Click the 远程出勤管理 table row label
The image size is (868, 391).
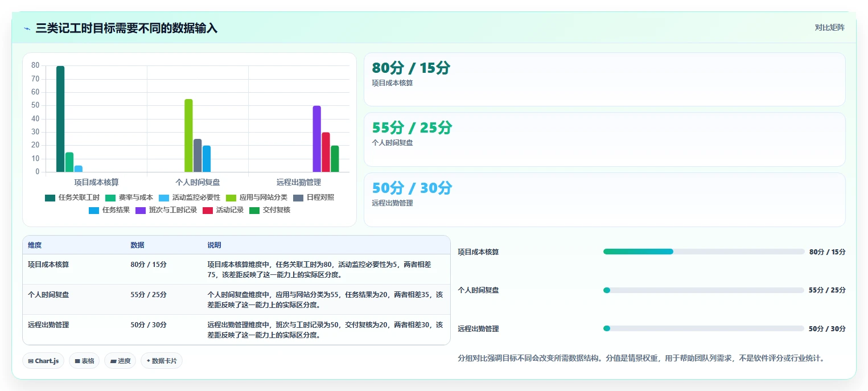tap(48, 325)
